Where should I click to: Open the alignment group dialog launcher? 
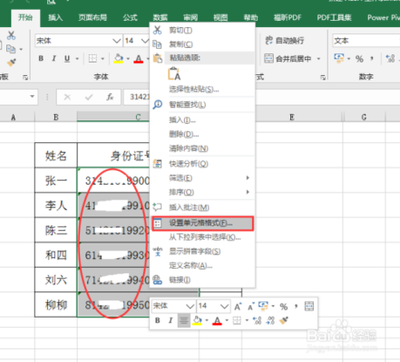[x=323, y=77]
